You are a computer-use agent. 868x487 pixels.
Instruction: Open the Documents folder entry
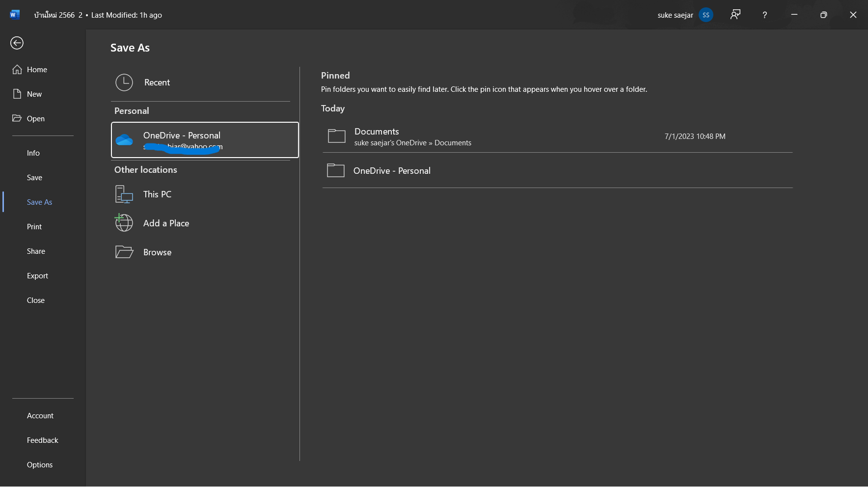[x=557, y=136]
